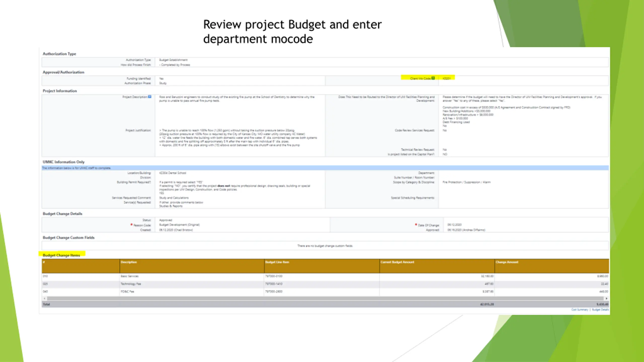Select the Technology Fee budget row
644x362 pixels.
pos(131,284)
